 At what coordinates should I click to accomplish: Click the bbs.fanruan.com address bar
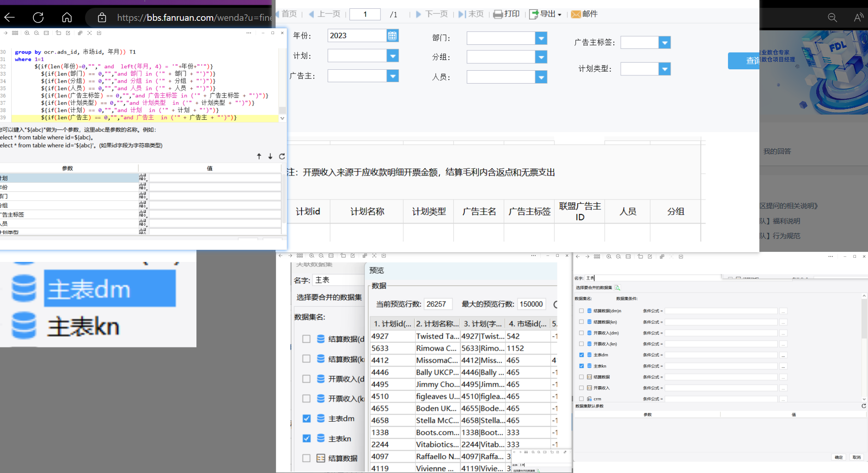194,18
